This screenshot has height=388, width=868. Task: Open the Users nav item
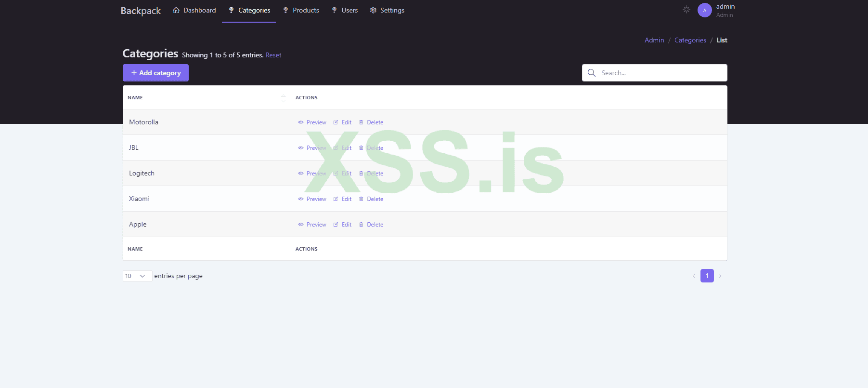pos(345,10)
